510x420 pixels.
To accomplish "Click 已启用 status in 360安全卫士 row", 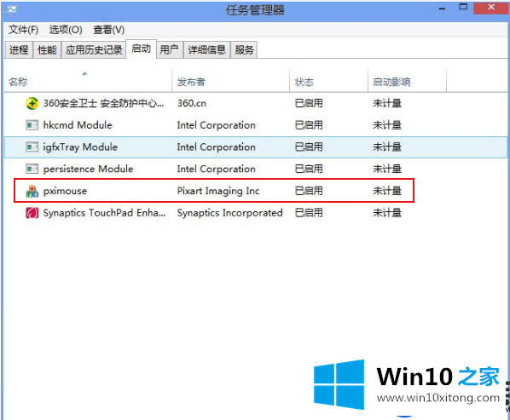I will tap(309, 103).
